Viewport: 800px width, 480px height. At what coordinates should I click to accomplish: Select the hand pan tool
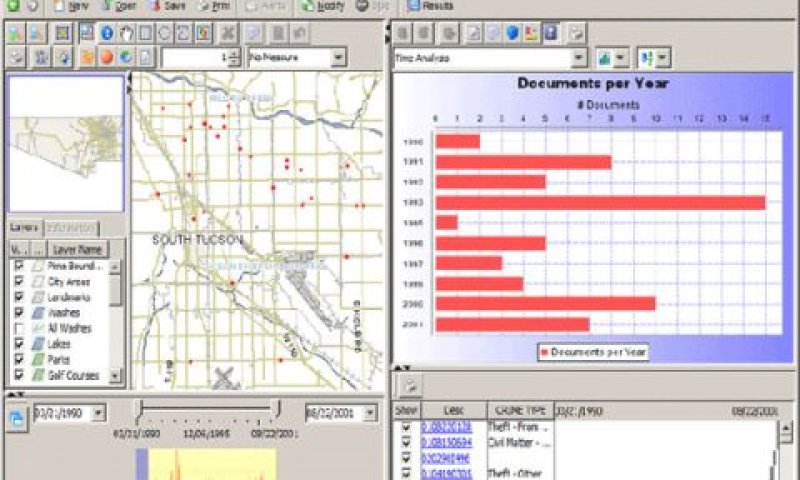point(126,34)
